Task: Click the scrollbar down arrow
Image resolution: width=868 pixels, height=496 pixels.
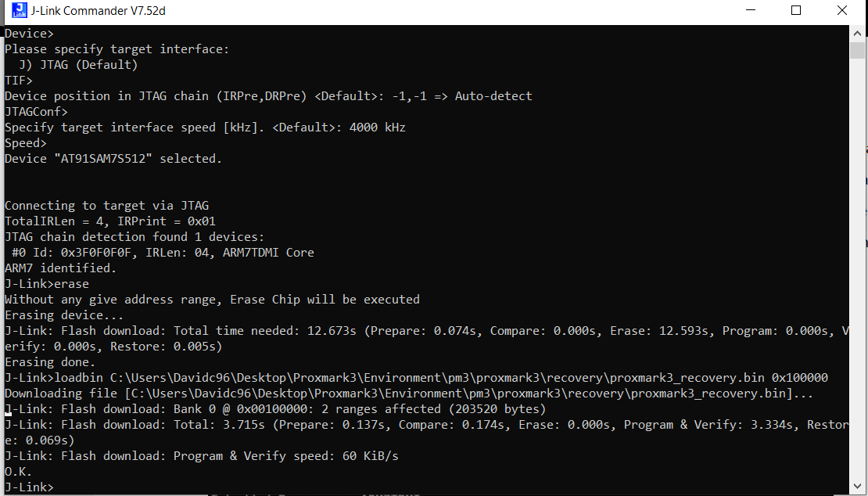Action: (857, 486)
